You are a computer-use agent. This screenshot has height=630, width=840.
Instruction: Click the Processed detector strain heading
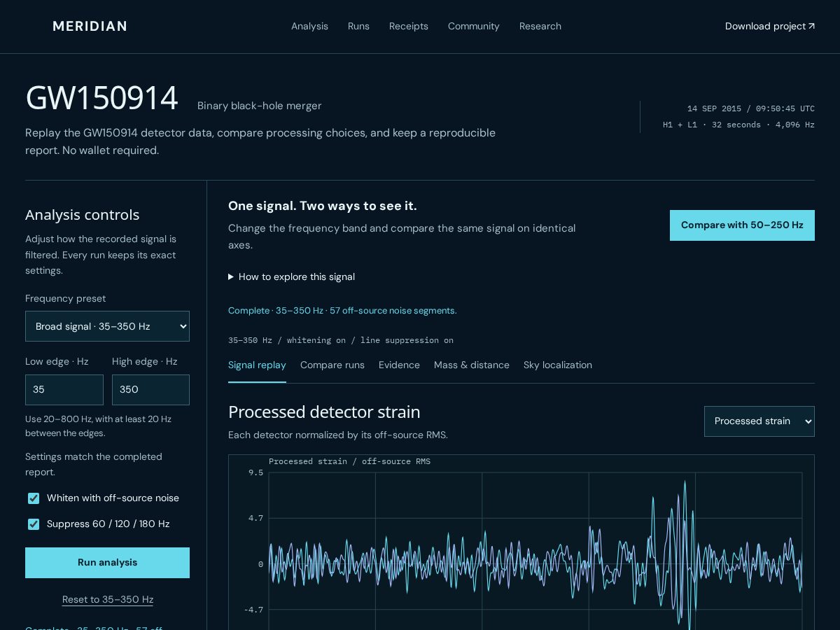[324, 412]
